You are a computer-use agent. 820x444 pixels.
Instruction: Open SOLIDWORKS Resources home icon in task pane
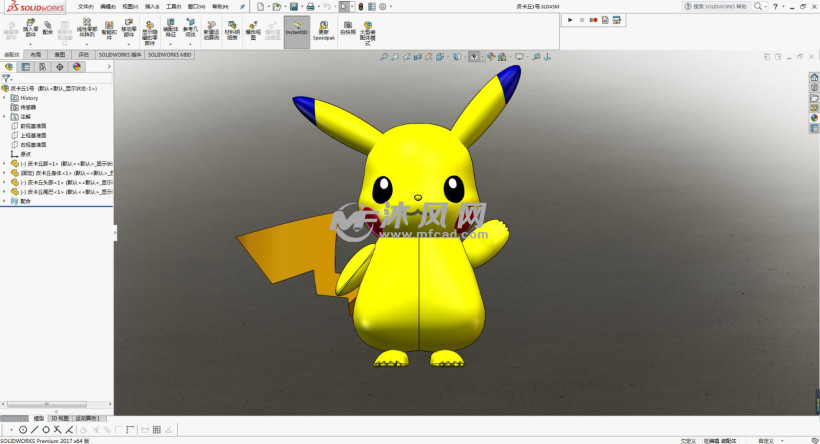pyautogui.click(x=814, y=77)
